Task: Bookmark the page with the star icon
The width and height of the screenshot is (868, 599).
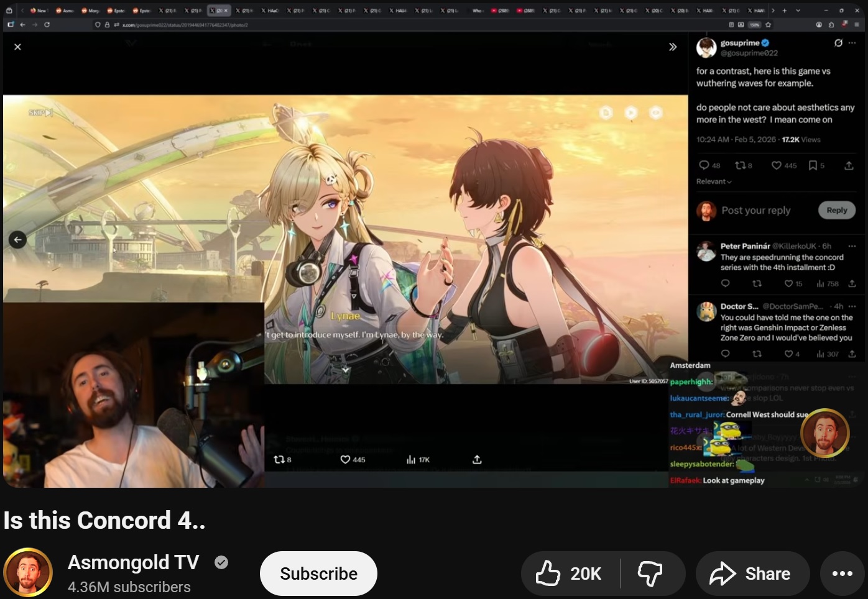Action: [768, 25]
